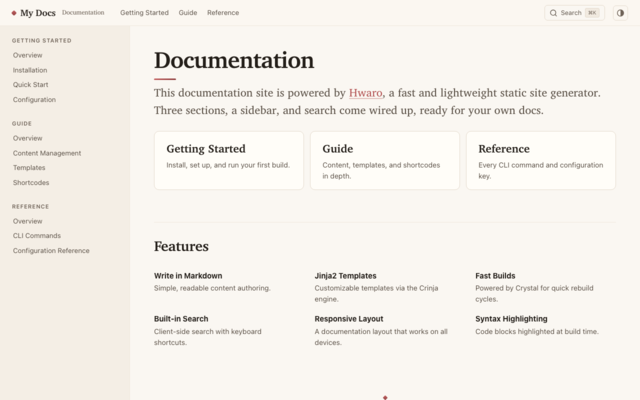The image size is (640, 400).
Task: Open the Guide card
Action: 384,160
